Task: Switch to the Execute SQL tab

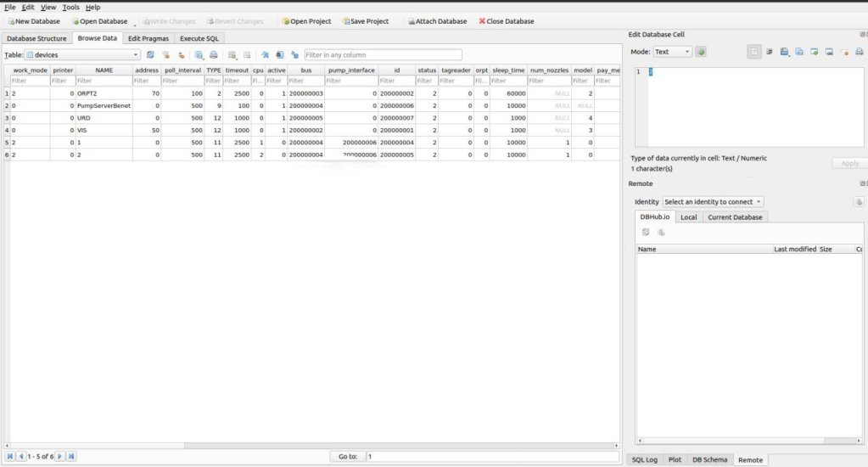Action: (199, 38)
